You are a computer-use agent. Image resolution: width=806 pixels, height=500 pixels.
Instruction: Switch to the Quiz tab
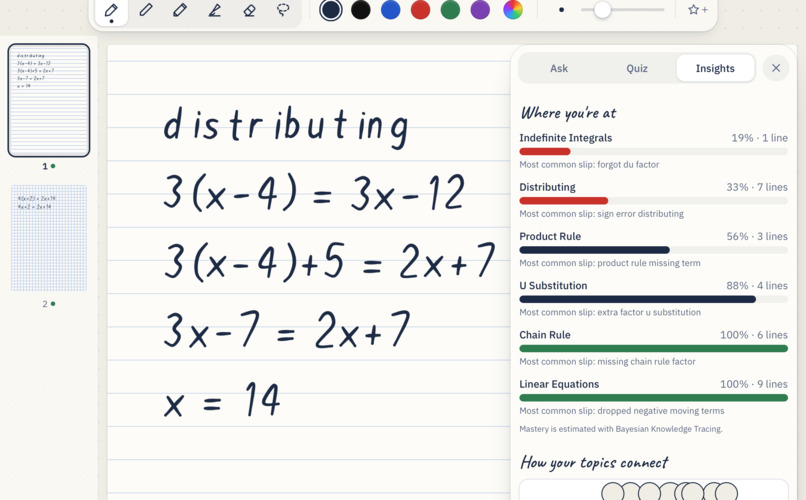tap(637, 68)
